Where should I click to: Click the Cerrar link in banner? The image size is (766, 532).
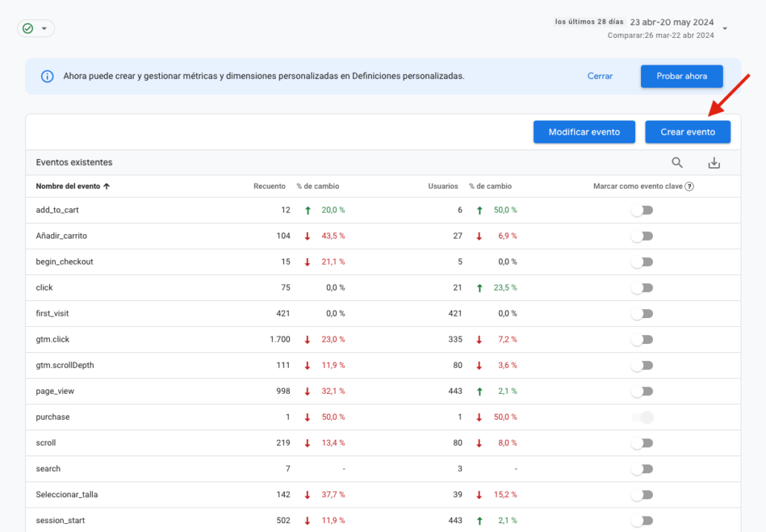pyautogui.click(x=599, y=77)
